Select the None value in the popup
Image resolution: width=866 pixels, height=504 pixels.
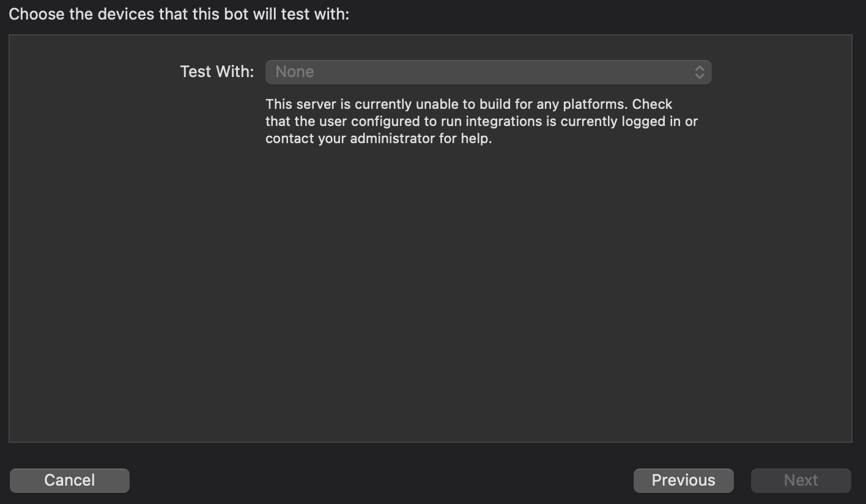(295, 72)
